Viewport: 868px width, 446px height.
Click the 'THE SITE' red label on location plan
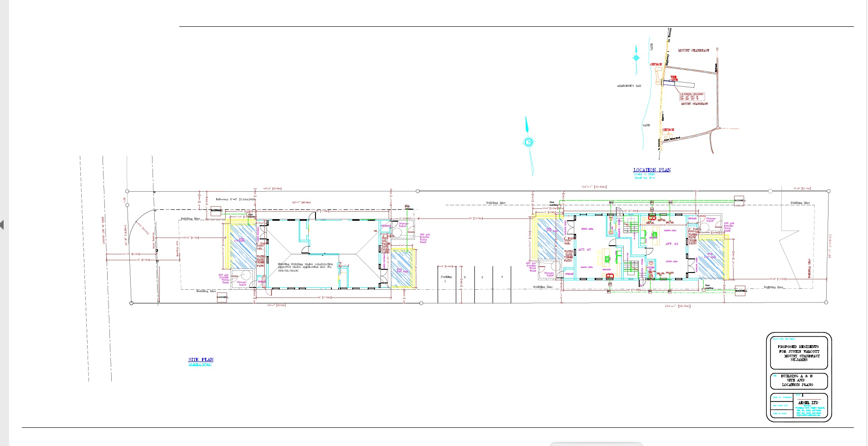674,78
